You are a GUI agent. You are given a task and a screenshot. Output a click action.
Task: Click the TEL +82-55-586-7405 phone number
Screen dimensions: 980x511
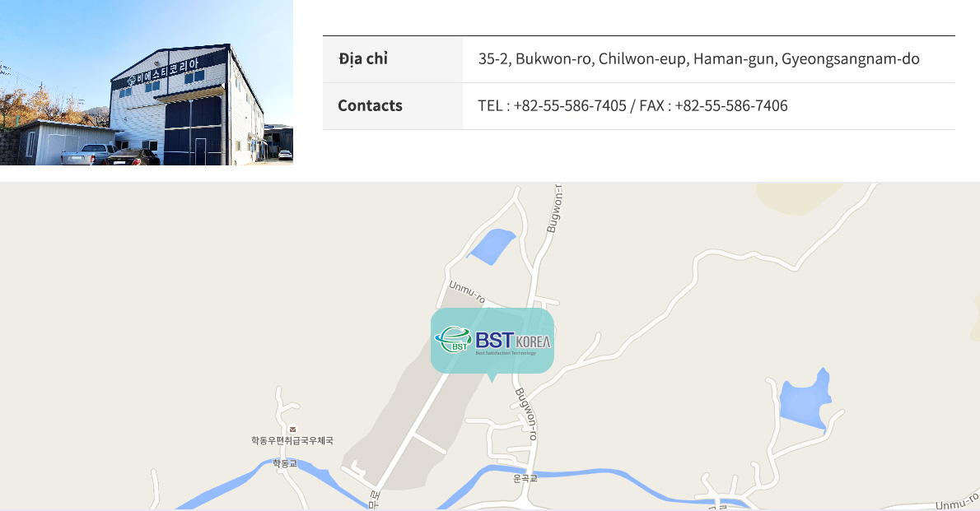(552, 106)
